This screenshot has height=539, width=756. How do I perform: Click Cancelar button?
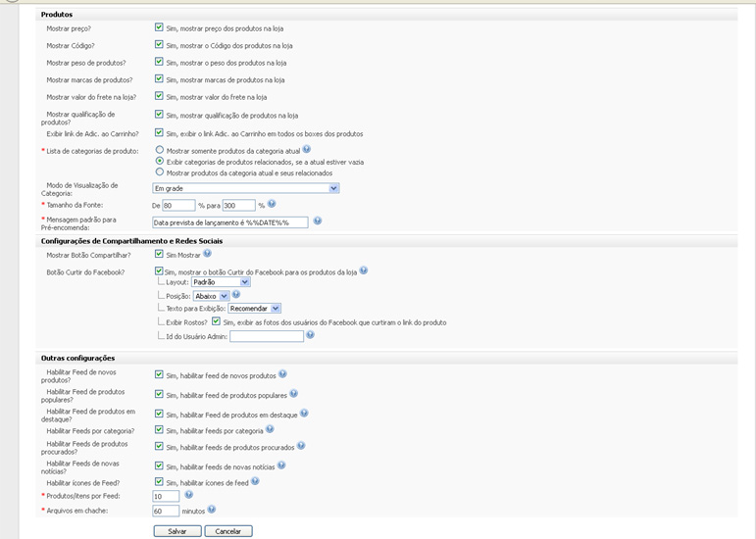(x=228, y=531)
